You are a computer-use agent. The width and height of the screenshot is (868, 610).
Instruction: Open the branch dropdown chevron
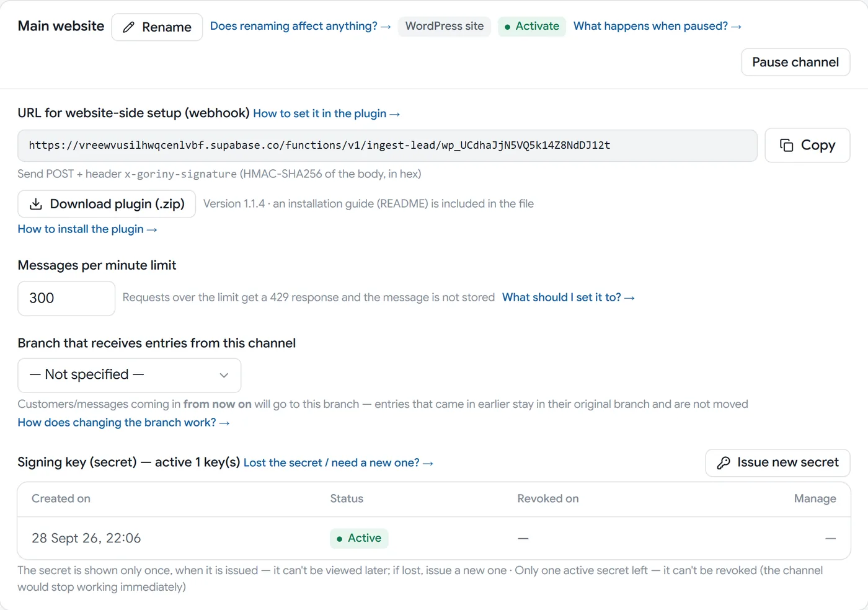coord(224,375)
